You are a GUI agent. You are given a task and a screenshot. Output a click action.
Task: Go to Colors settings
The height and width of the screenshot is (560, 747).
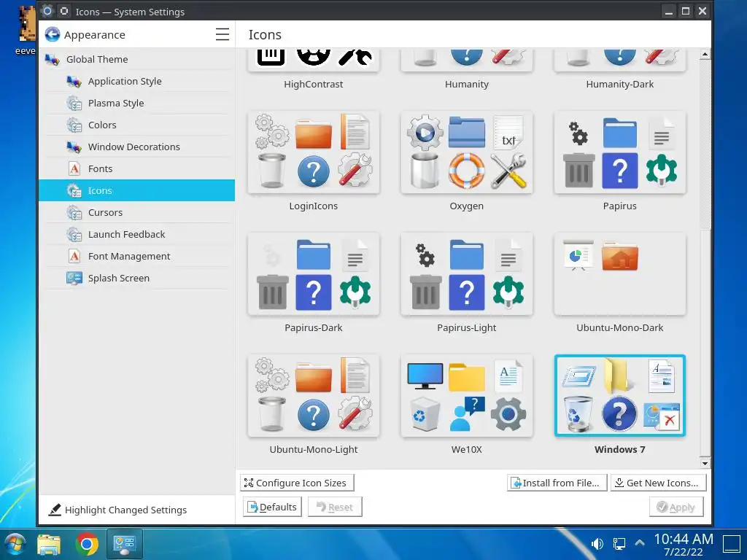click(x=136, y=125)
